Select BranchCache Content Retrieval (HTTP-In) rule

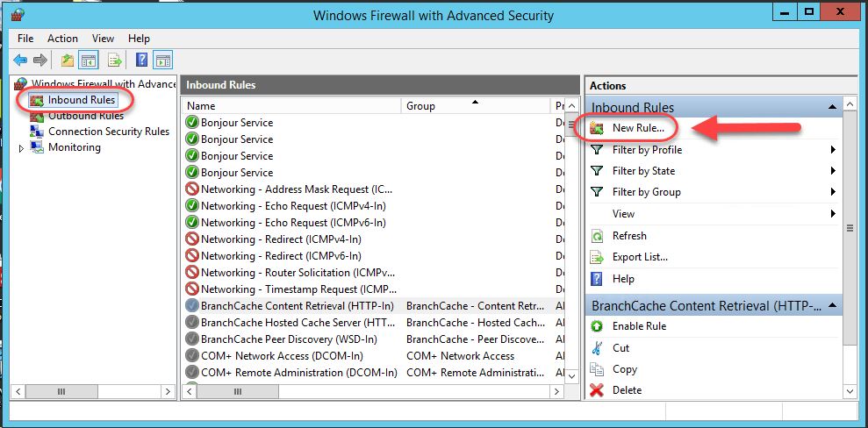pyautogui.click(x=298, y=306)
